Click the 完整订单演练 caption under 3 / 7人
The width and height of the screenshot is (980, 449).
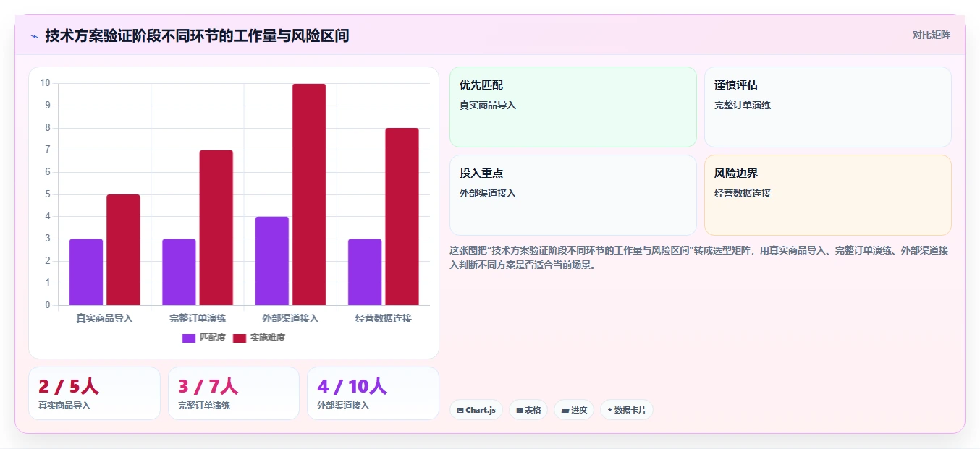pos(204,406)
